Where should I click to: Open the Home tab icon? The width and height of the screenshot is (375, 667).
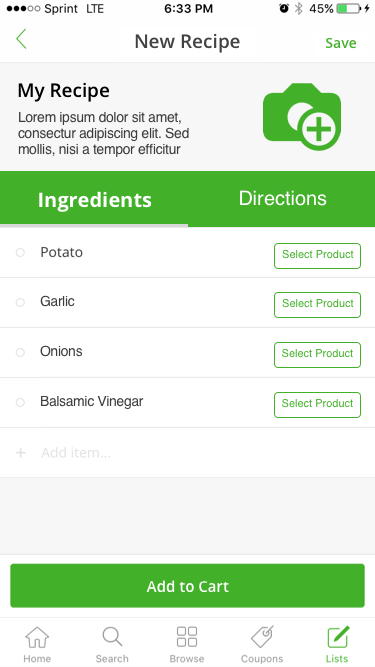[37, 637]
